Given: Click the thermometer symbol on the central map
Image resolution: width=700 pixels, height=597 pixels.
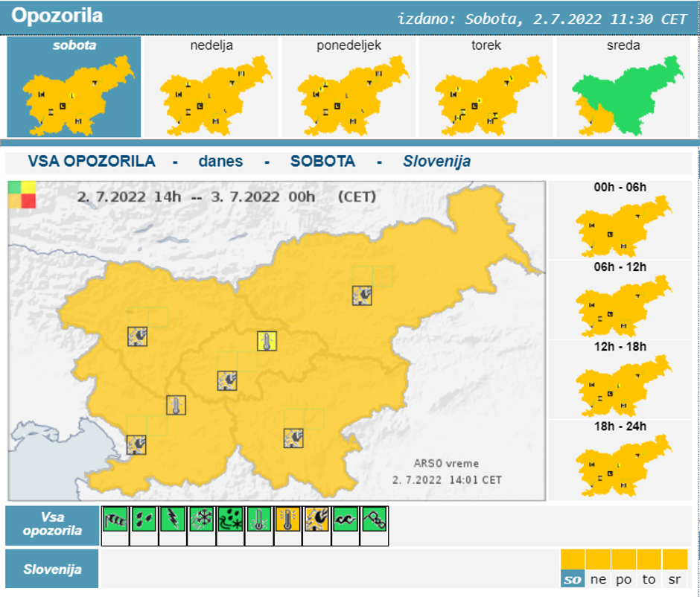Looking at the screenshot, I should coord(267,342).
